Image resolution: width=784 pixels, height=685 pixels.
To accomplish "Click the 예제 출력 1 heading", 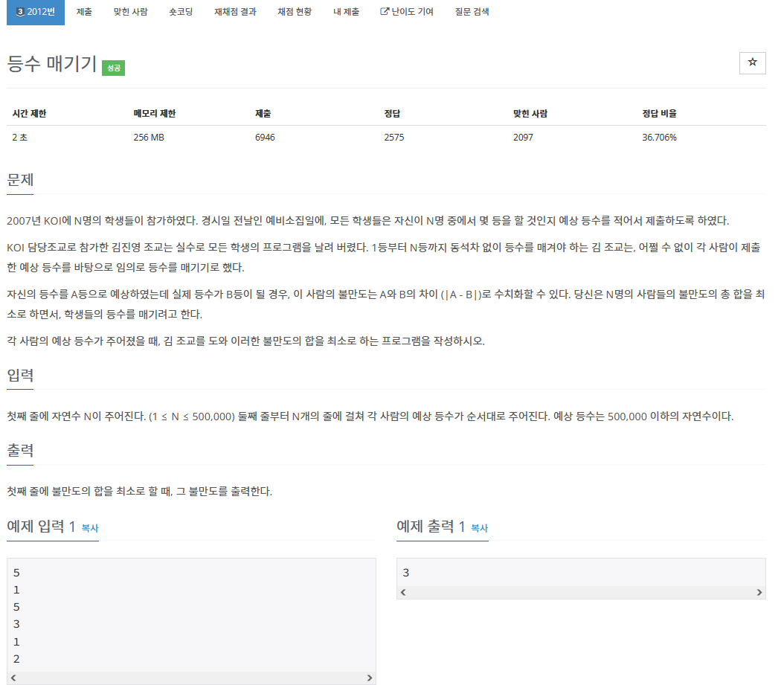I will point(431,527).
